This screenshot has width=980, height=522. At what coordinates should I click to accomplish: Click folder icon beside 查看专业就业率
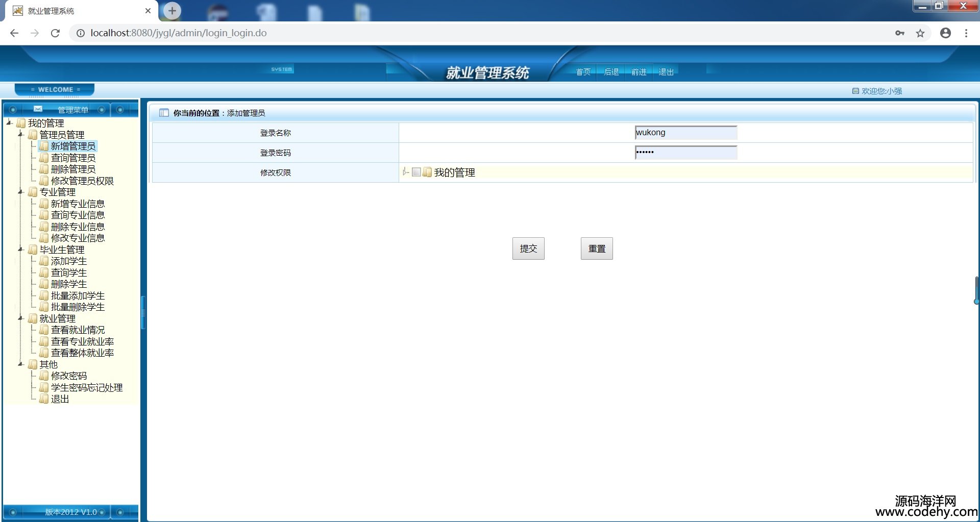click(44, 341)
